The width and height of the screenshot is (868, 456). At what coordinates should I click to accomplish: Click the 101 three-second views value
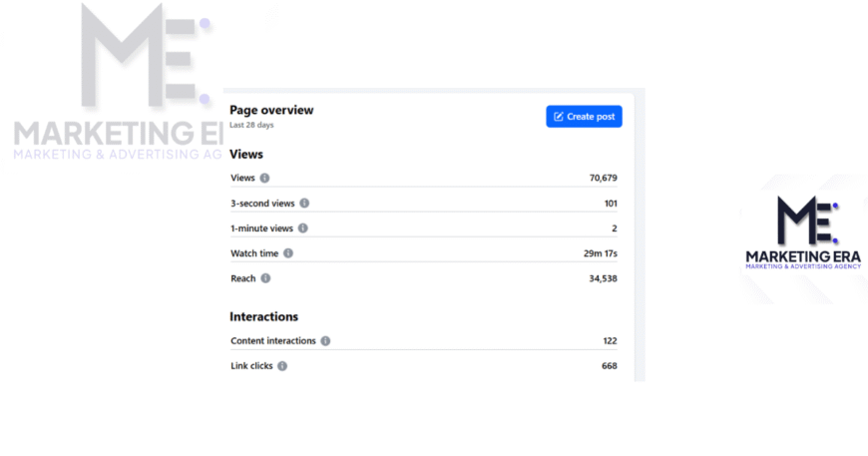tap(610, 203)
